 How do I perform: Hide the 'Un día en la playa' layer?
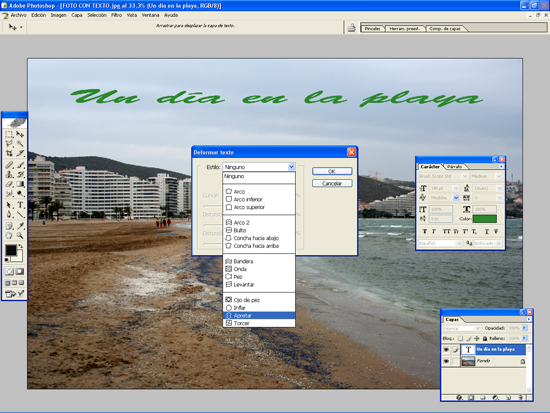click(x=446, y=349)
